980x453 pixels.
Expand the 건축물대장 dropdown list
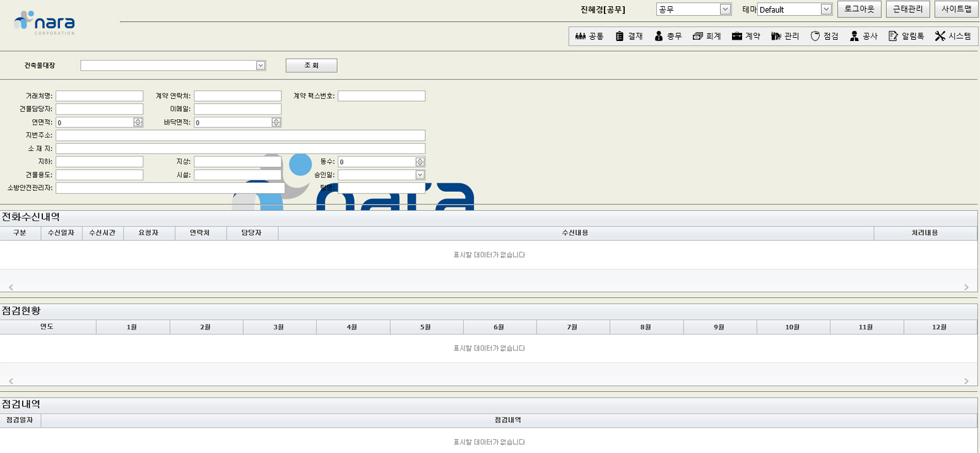tap(260, 66)
